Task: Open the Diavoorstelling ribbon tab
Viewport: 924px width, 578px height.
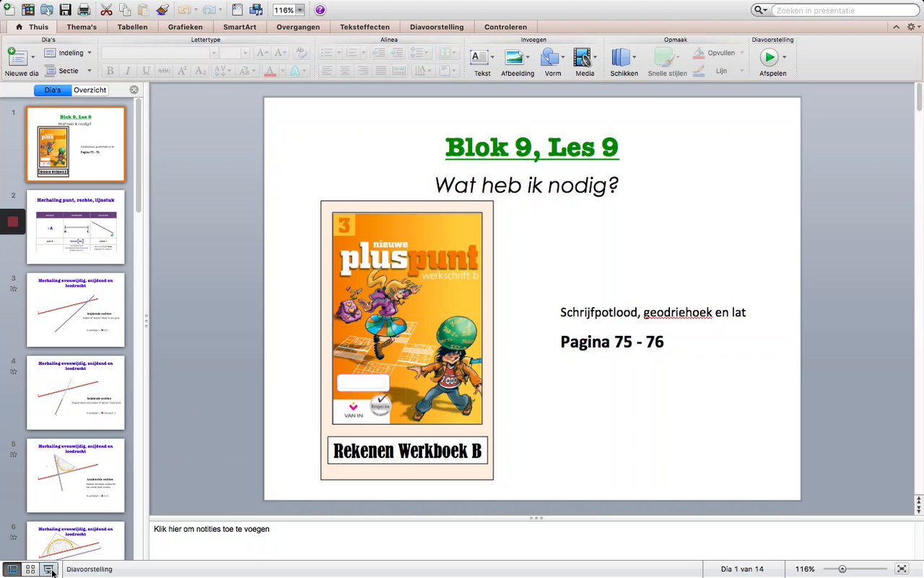Action: tap(437, 27)
